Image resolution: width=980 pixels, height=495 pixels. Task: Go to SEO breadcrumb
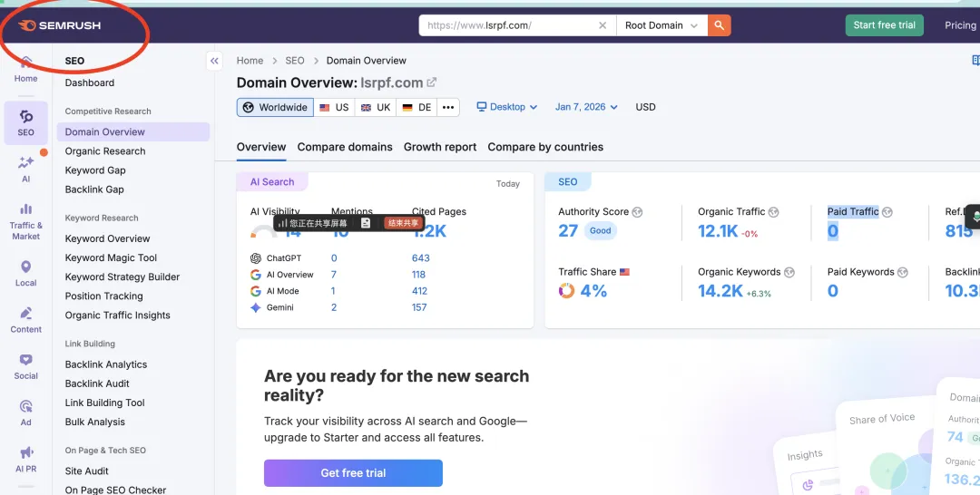(295, 61)
